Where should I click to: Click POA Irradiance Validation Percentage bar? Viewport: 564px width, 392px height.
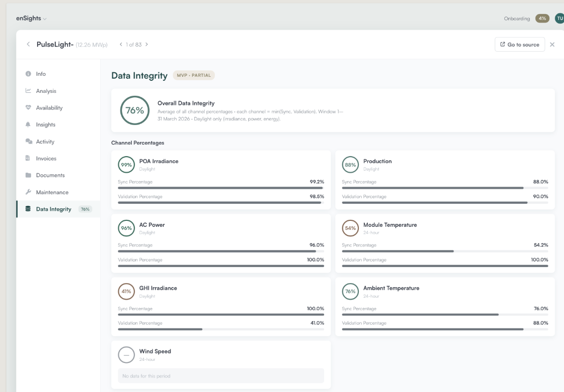point(221,202)
